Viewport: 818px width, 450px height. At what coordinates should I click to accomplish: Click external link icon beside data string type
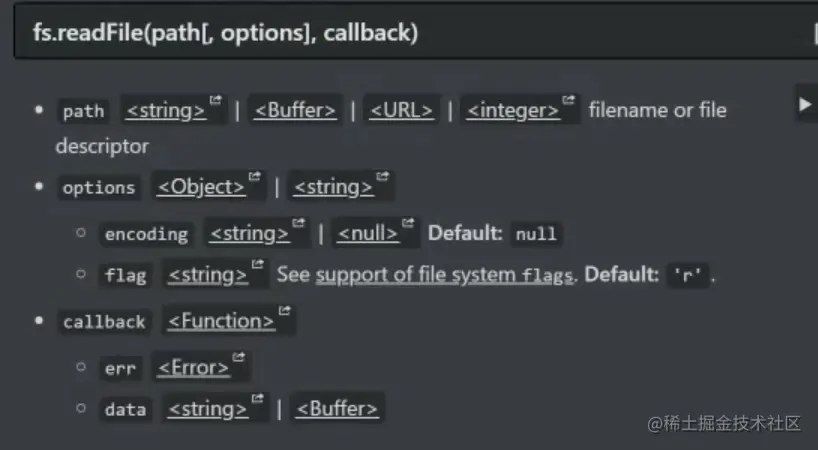click(x=257, y=398)
